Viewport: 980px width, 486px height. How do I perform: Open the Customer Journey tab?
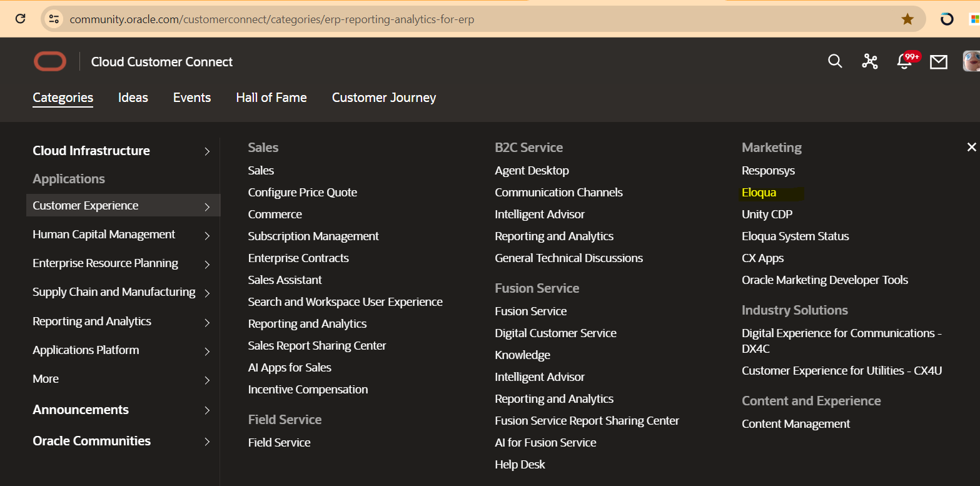click(x=384, y=98)
